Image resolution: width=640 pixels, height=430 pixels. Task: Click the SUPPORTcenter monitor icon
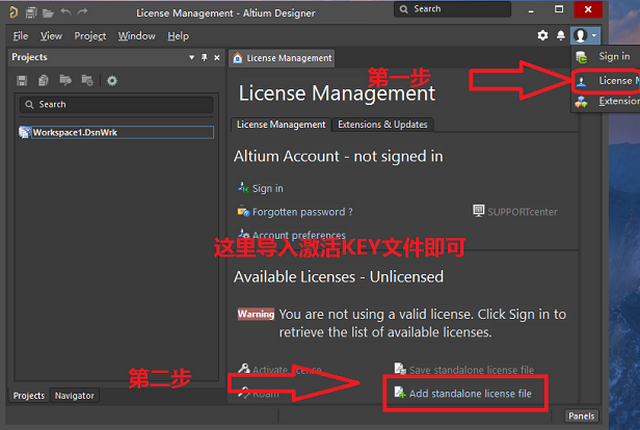479,211
